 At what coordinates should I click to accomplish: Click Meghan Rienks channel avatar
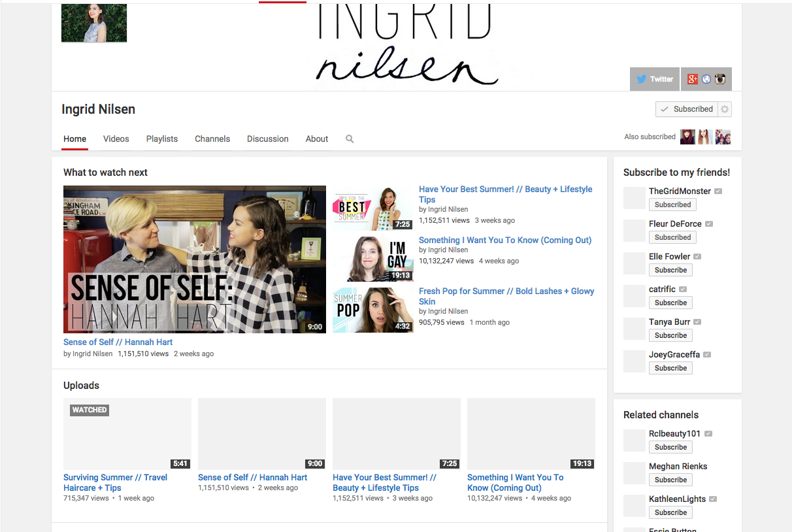(635, 473)
